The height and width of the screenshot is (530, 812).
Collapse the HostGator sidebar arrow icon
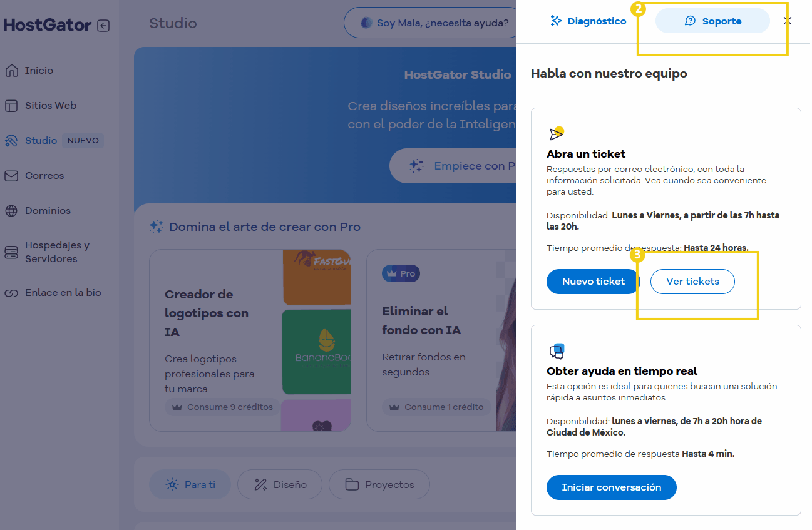click(104, 26)
